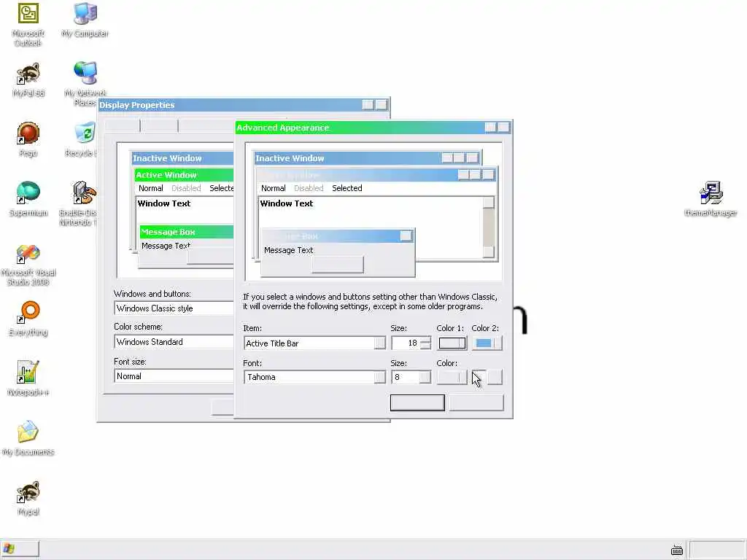
Task: Click Window Text in Advanced Appearance preview
Action: (x=286, y=203)
